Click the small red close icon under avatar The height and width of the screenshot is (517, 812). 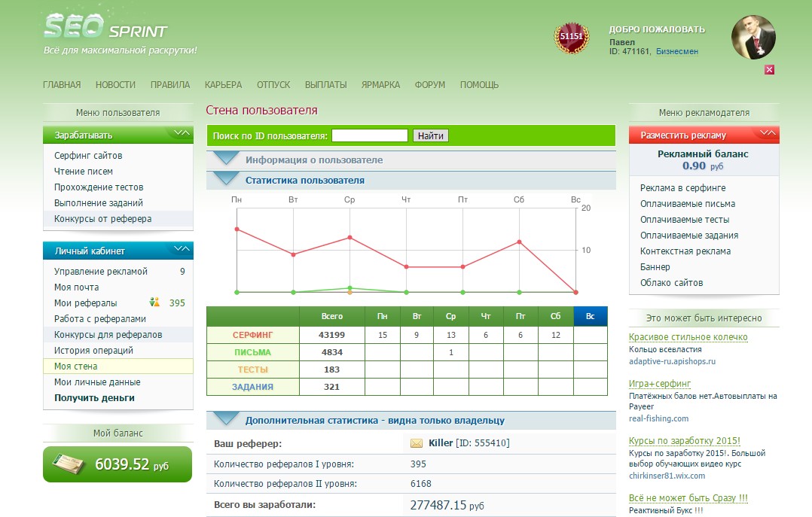(x=769, y=69)
